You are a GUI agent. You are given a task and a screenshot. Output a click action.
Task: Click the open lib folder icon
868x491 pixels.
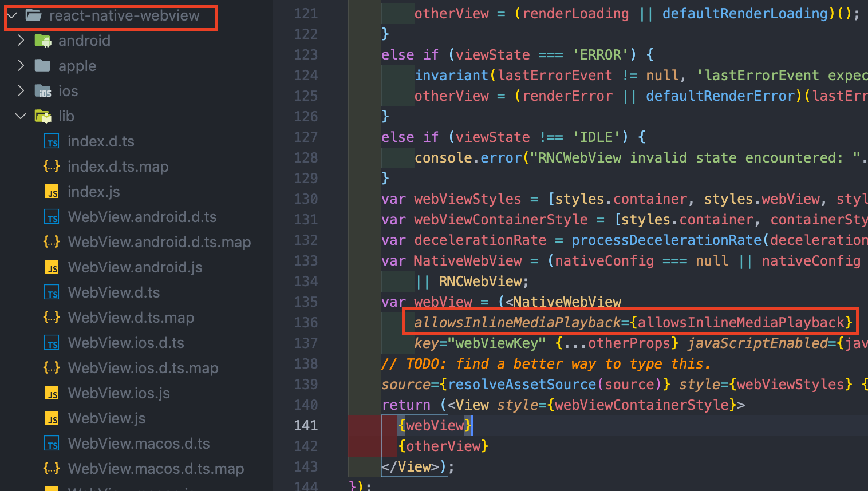(x=43, y=116)
